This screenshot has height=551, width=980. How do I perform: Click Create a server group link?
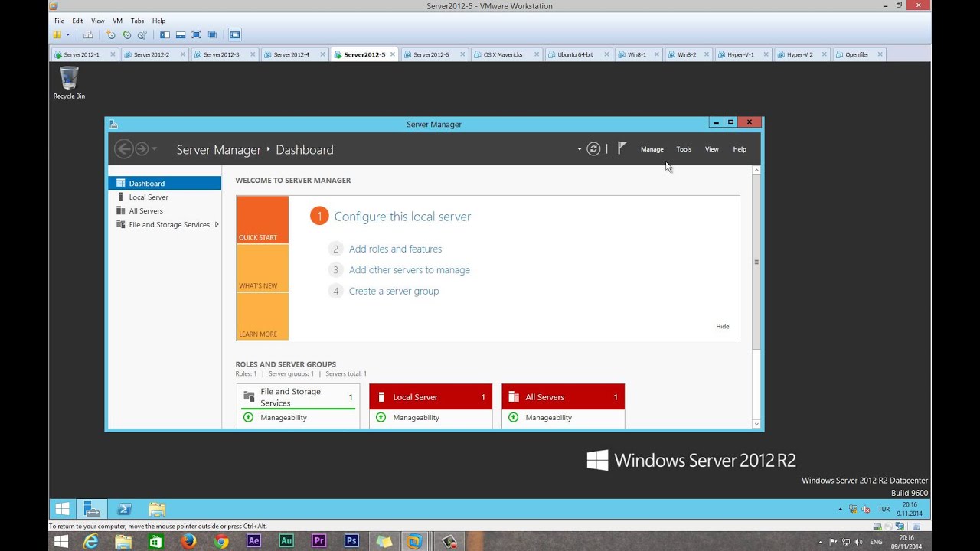pyautogui.click(x=394, y=291)
